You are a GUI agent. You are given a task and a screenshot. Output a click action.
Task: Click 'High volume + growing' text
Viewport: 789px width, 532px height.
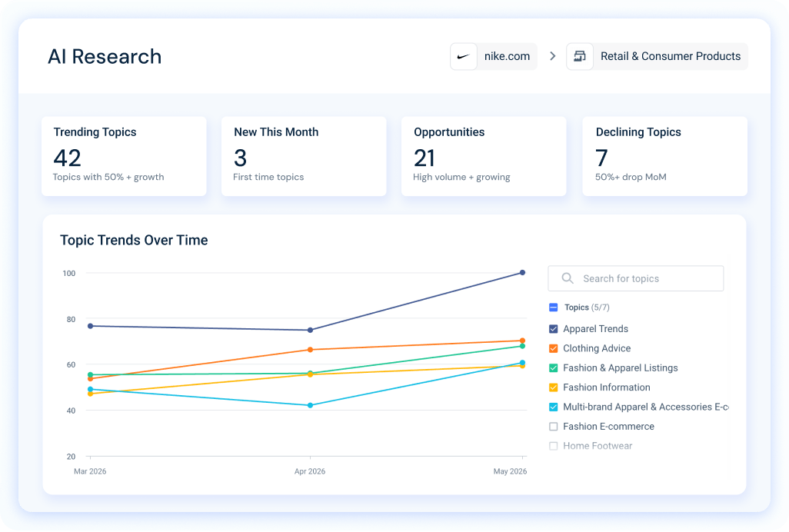pyautogui.click(x=461, y=177)
